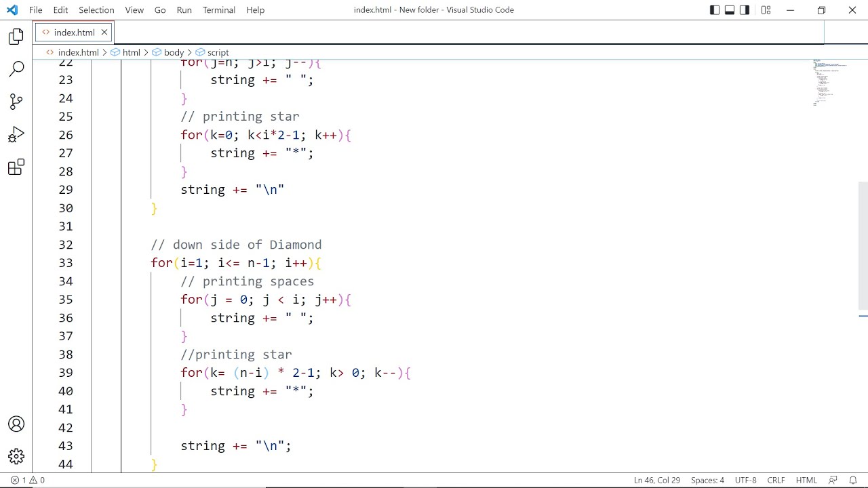Open the Go menu
The width and height of the screenshot is (868, 488).
(x=160, y=10)
